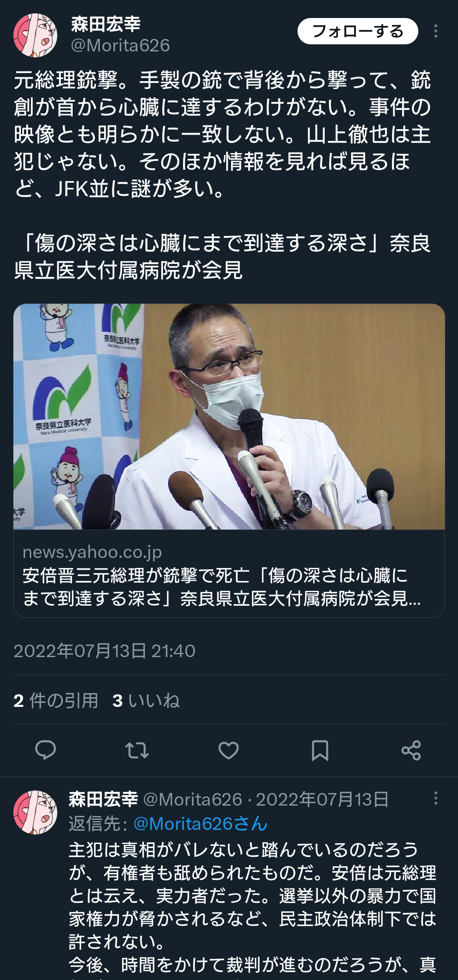458x980 pixels.
Task: Follow 森田宏幸 with the フォローする button
Action: pyautogui.click(x=358, y=31)
